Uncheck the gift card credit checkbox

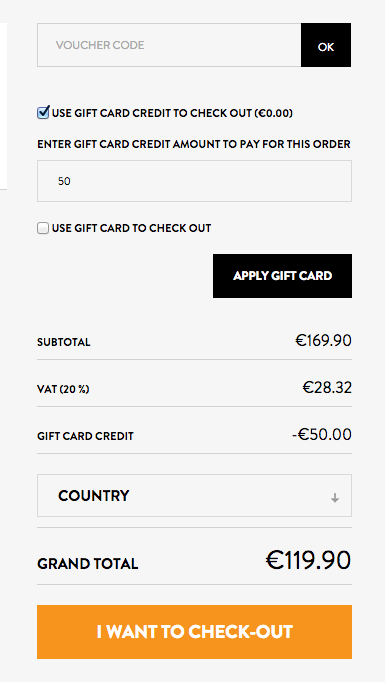pos(43,113)
